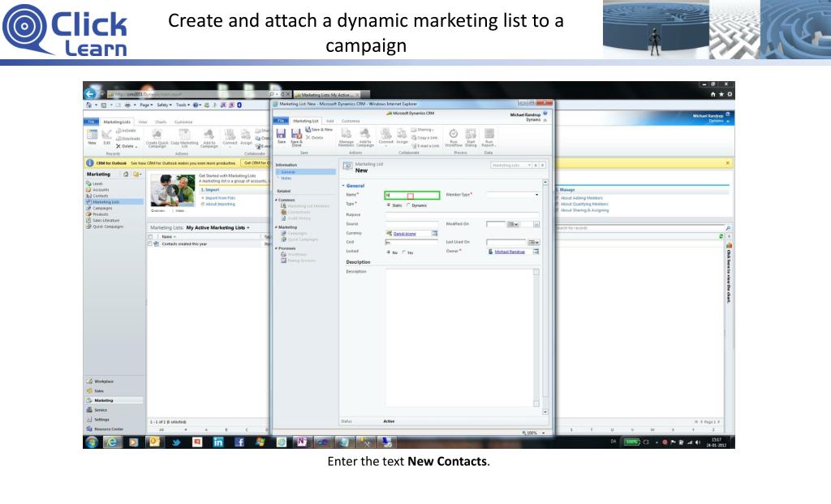
Task: Click Save & New in the ribbon
Action: (x=319, y=129)
